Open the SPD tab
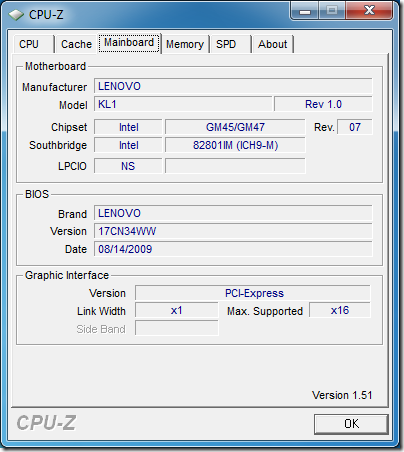 [x=230, y=44]
